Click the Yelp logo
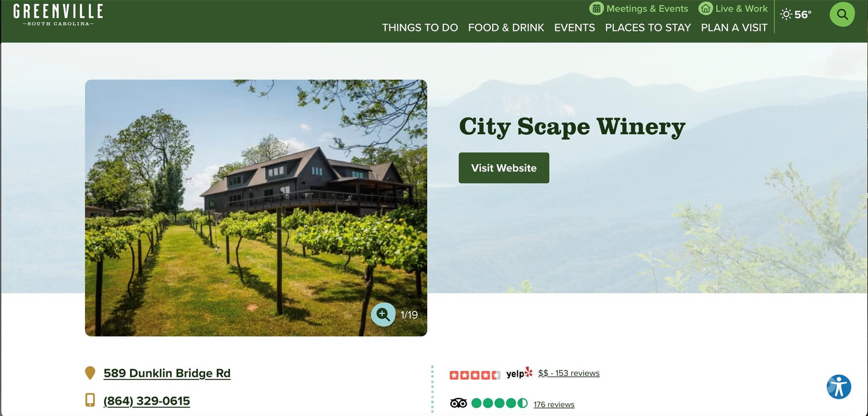The width and height of the screenshot is (868, 416). tap(519, 373)
